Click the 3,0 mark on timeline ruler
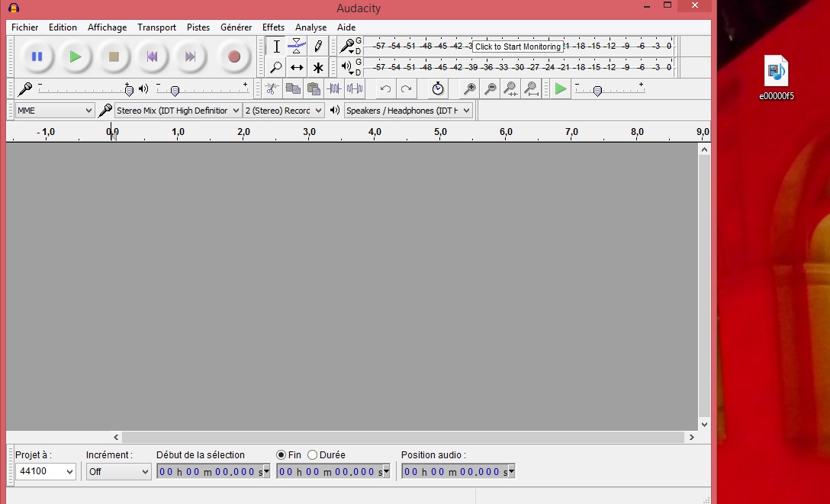Viewport: 830px width, 504px height. 309,132
